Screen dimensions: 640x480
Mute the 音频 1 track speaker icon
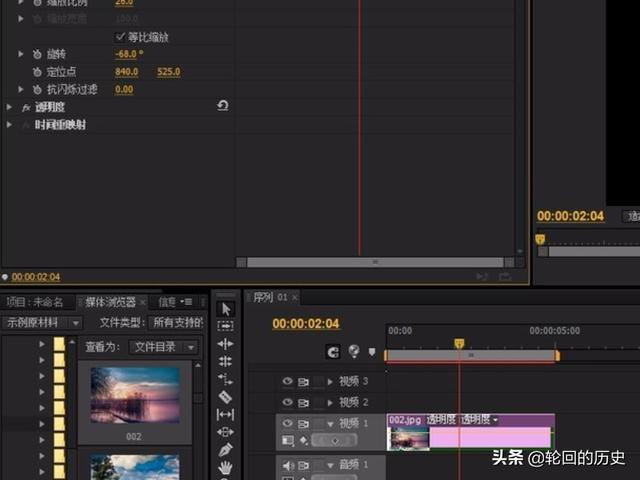coord(288,465)
